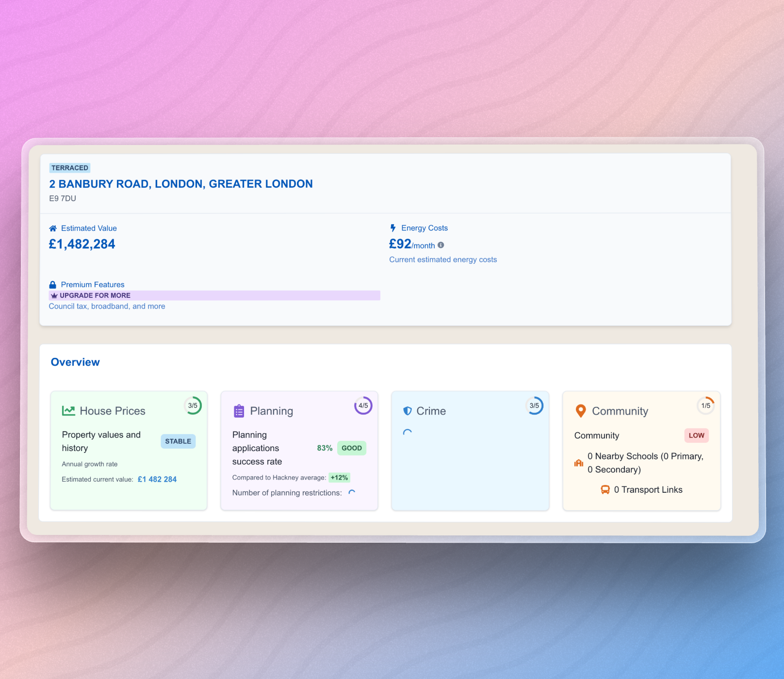The image size is (784, 679).
Task: Click the lightning bolt Energy Costs icon
Action: click(x=393, y=228)
